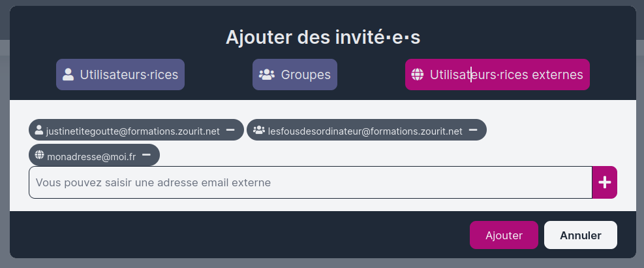Click the people icon on the Groupes tab
This screenshot has height=268, width=644.
pos(267,75)
